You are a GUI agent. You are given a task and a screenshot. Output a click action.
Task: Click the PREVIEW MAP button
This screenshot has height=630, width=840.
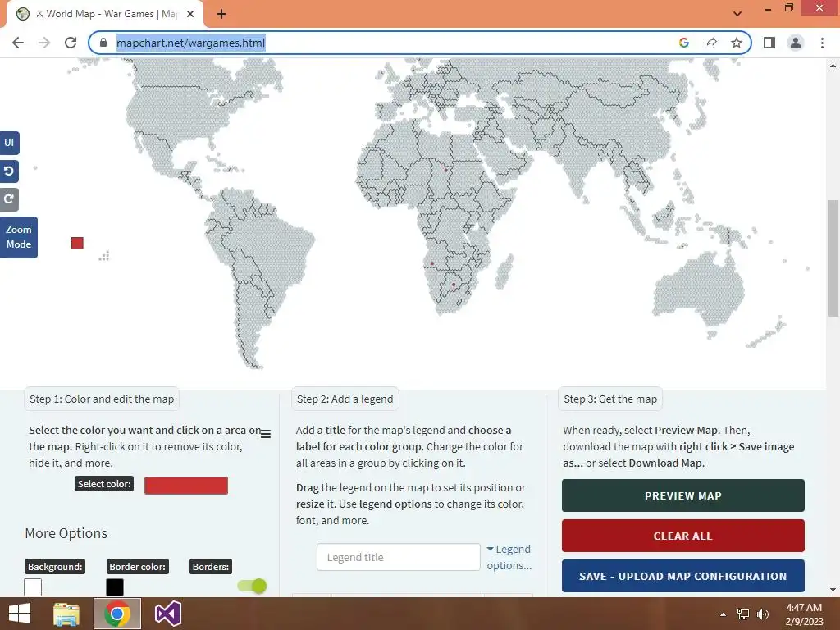(x=683, y=495)
